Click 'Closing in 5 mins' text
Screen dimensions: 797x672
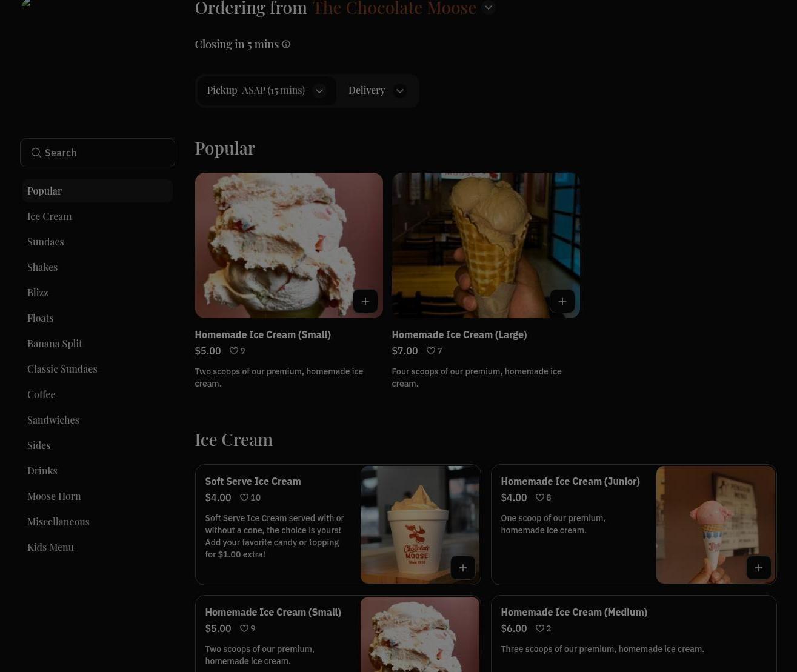click(237, 44)
